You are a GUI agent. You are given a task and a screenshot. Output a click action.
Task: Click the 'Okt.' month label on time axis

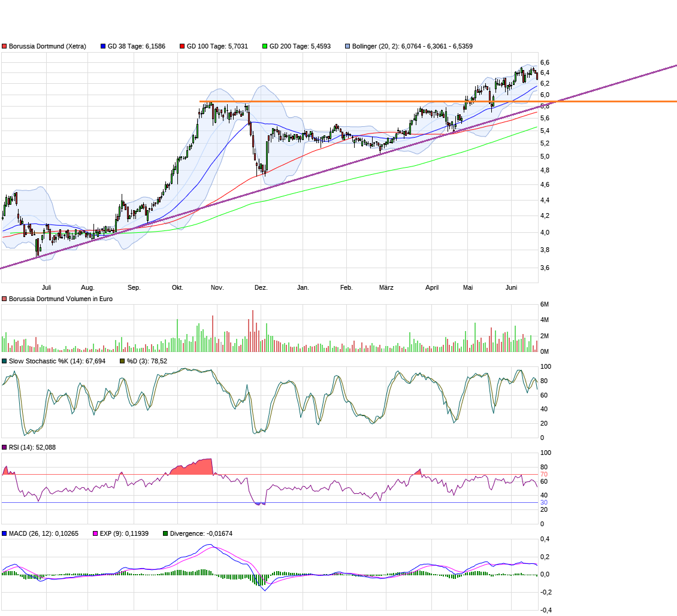point(177,287)
